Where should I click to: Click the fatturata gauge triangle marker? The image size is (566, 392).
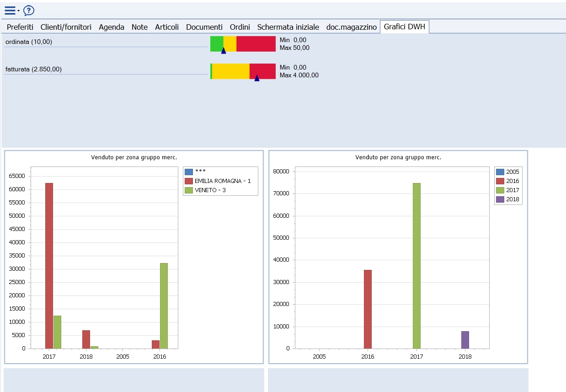257,78
